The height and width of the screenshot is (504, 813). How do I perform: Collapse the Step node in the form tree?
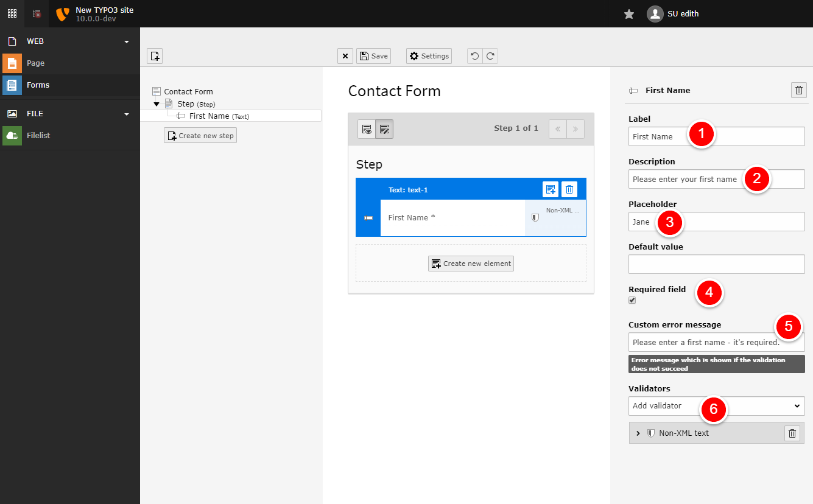(x=157, y=103)
